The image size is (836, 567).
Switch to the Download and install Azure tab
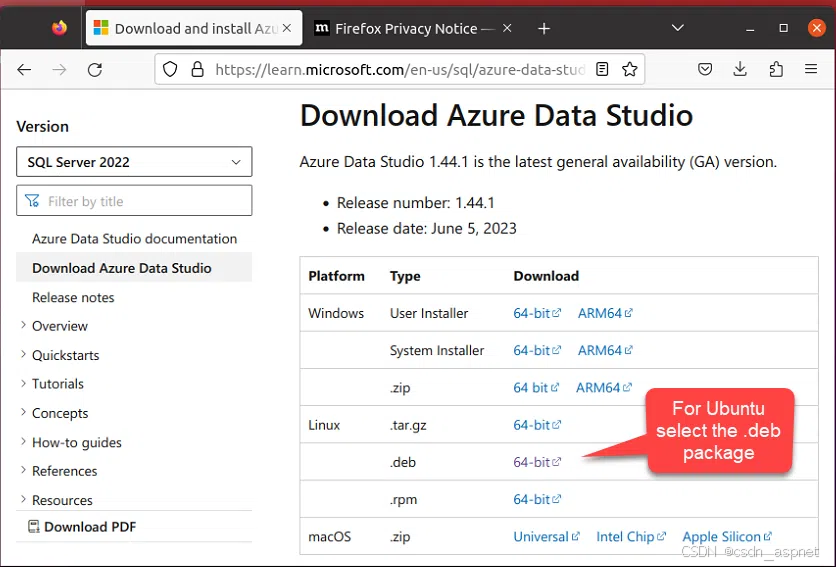tap(194, 28)
